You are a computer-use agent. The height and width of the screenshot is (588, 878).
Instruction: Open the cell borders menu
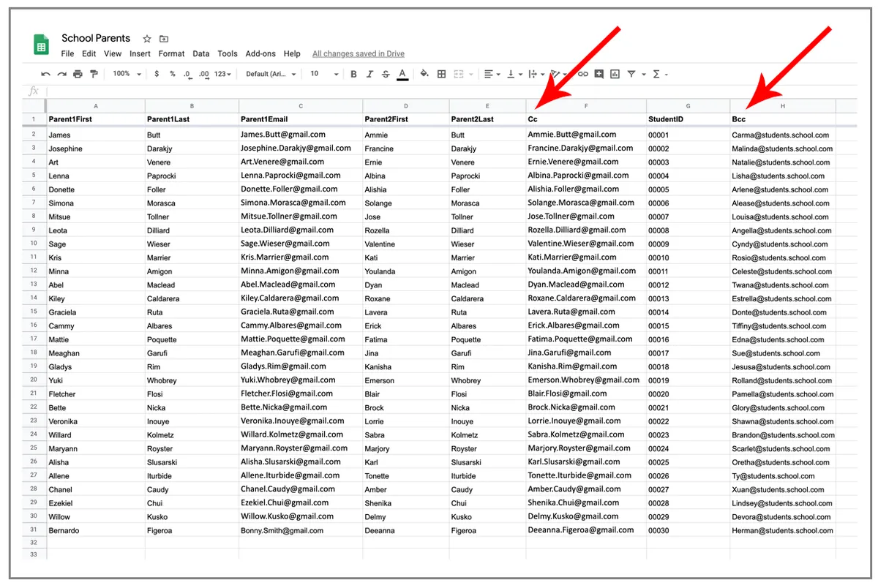click(441, 74)
